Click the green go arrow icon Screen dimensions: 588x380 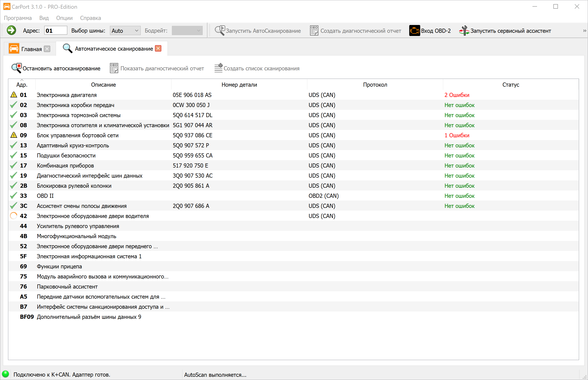11,31
